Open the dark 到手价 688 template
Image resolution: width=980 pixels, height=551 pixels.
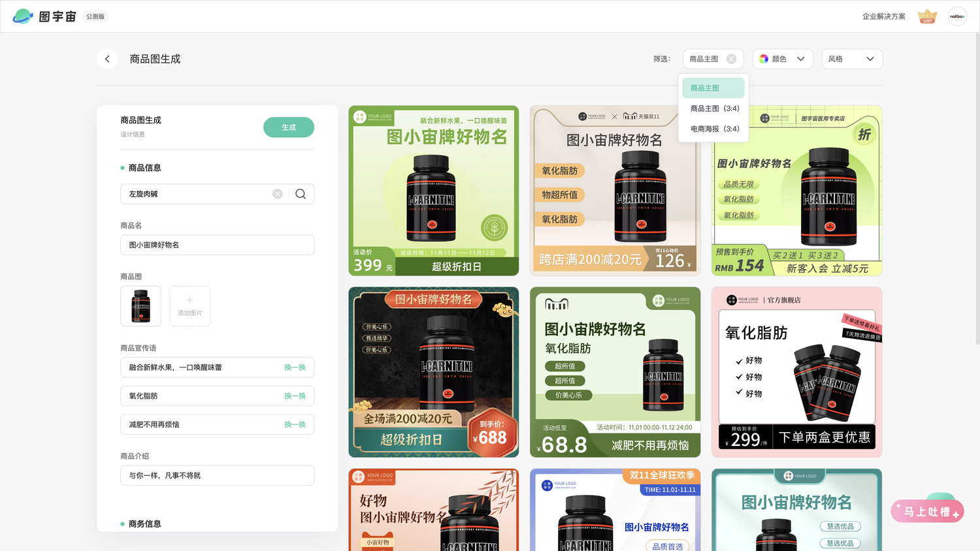[x=434, y=372]
